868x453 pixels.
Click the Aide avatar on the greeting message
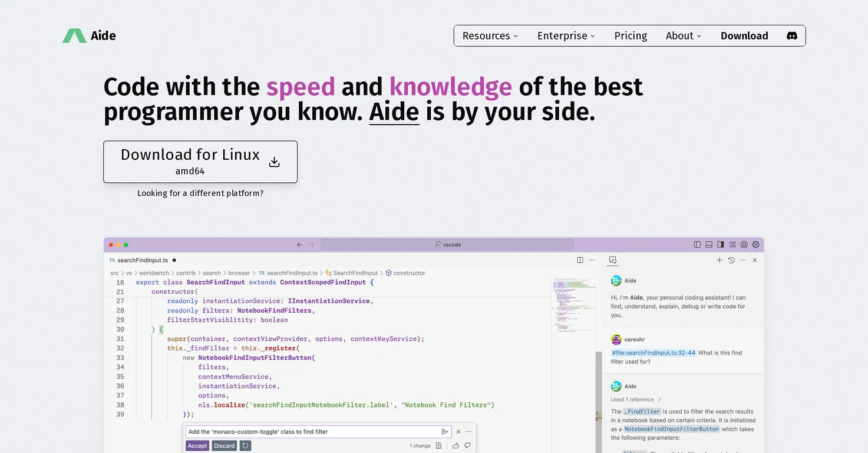pos(616,281)
